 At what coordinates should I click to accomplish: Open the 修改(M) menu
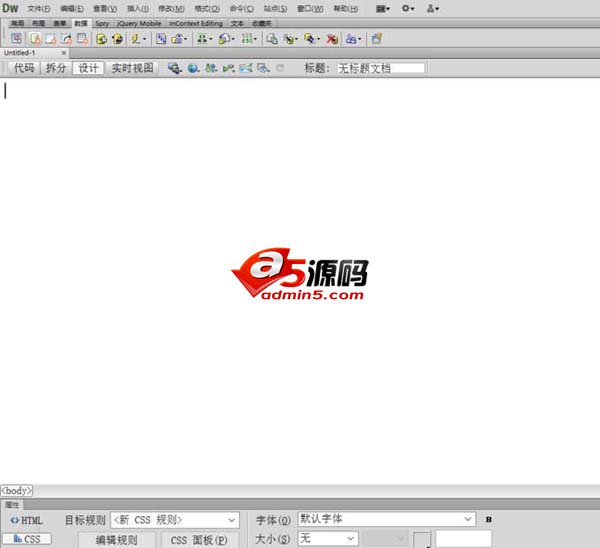click(171, 8)
